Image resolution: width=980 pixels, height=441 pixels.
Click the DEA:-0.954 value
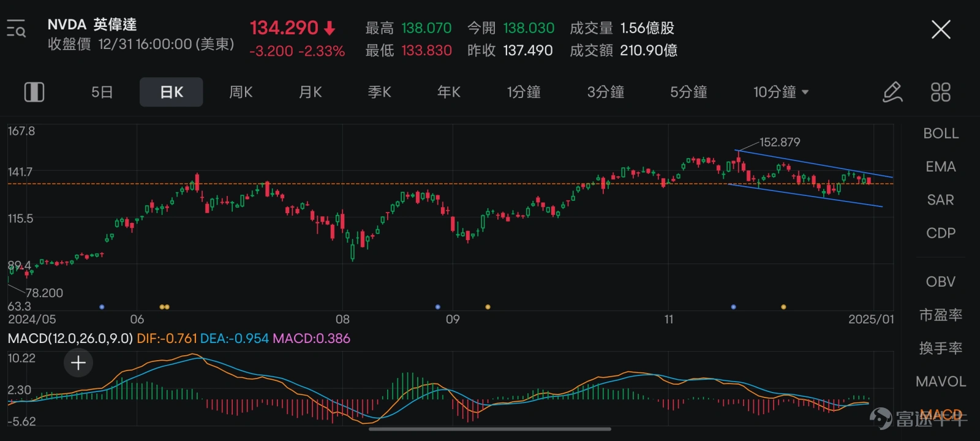[x=234, y=338]
